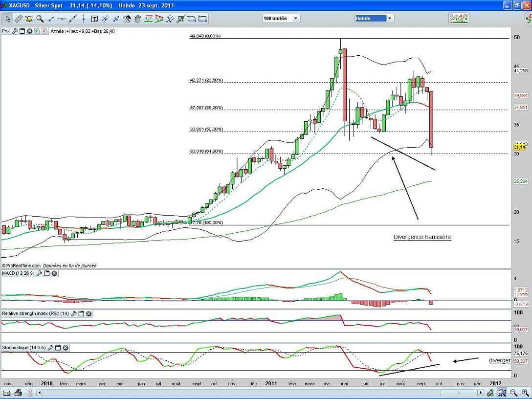Open the hammer and wrench tools icon
Image resolution: width=532 pixels, height=399 pixels.
127,19
